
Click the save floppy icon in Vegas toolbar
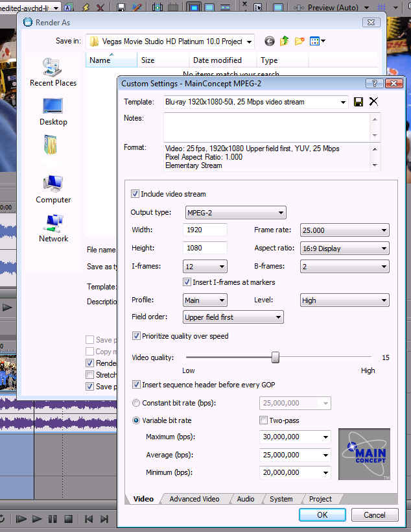point(121,6)
